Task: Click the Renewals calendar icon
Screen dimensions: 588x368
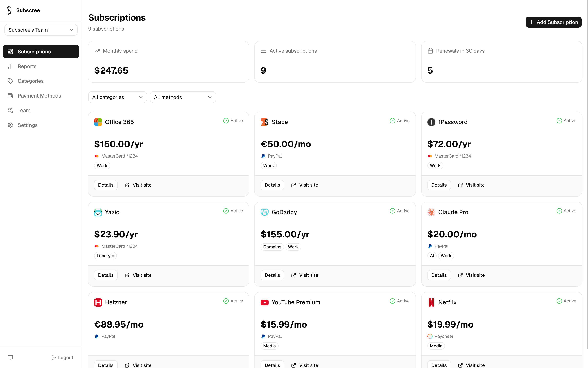Action: (x=430, y=51)
